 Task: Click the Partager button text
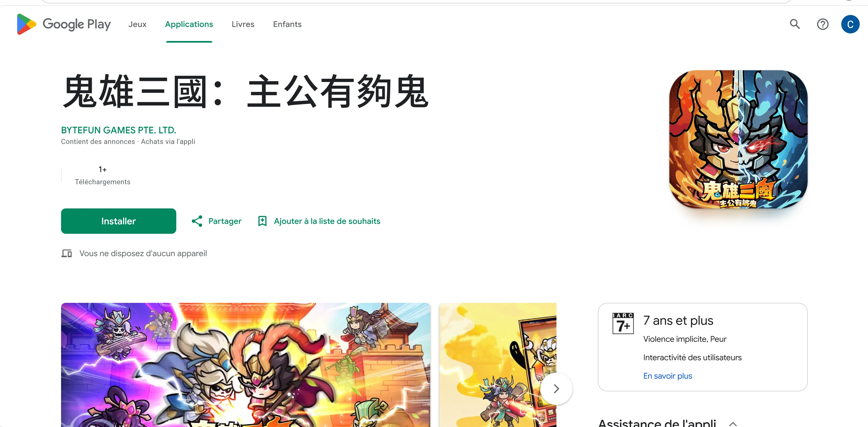(225, 221)
